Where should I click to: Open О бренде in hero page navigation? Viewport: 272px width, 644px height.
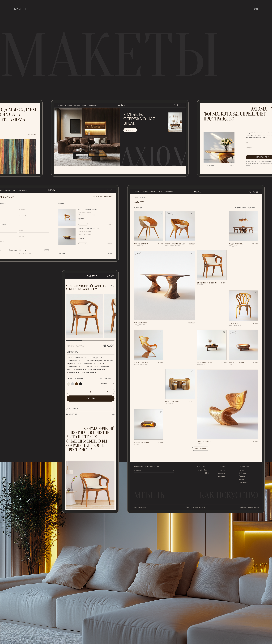68,105
